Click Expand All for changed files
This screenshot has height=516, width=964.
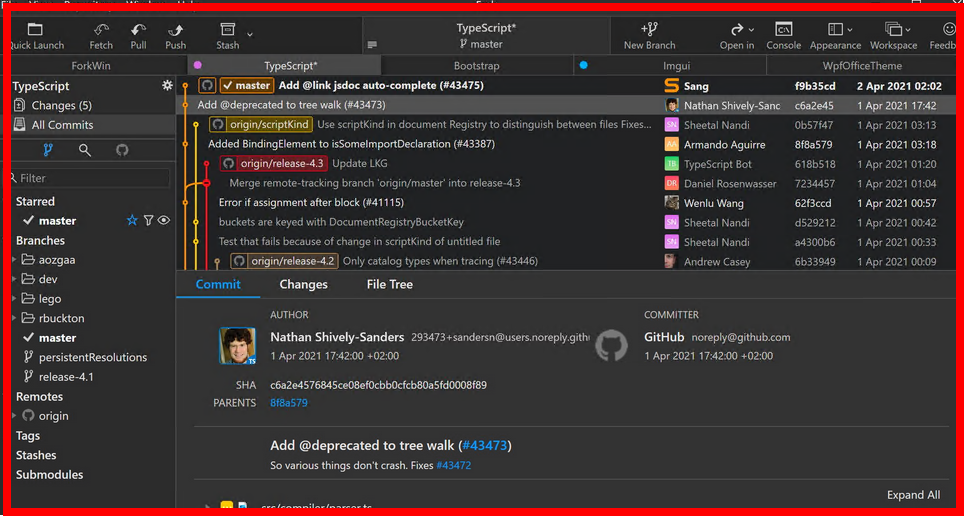(x=913, y=495)
